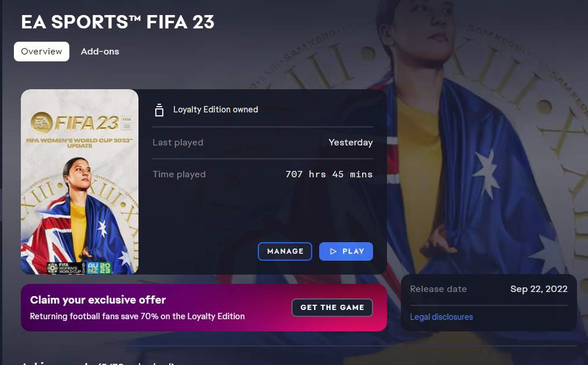588x365 pixels.
Task: Click the EA Sports logo on cover
Action: pos(41,122)
